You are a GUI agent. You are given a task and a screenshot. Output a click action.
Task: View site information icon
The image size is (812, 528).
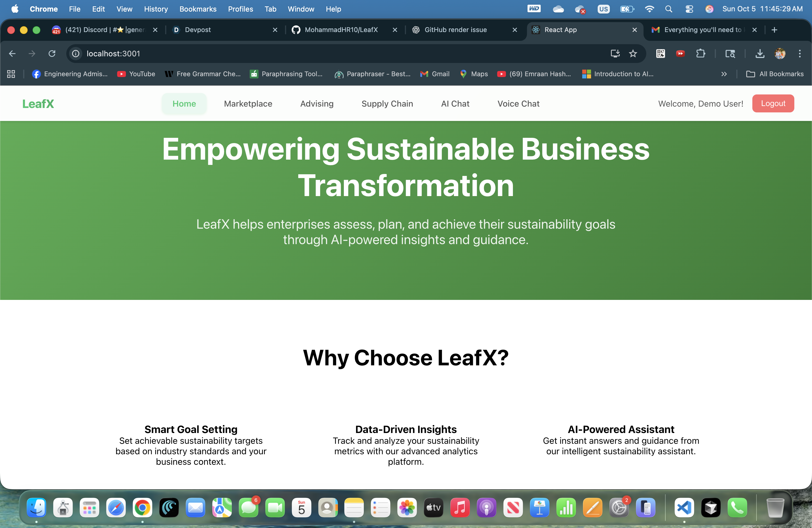(75, 54)
